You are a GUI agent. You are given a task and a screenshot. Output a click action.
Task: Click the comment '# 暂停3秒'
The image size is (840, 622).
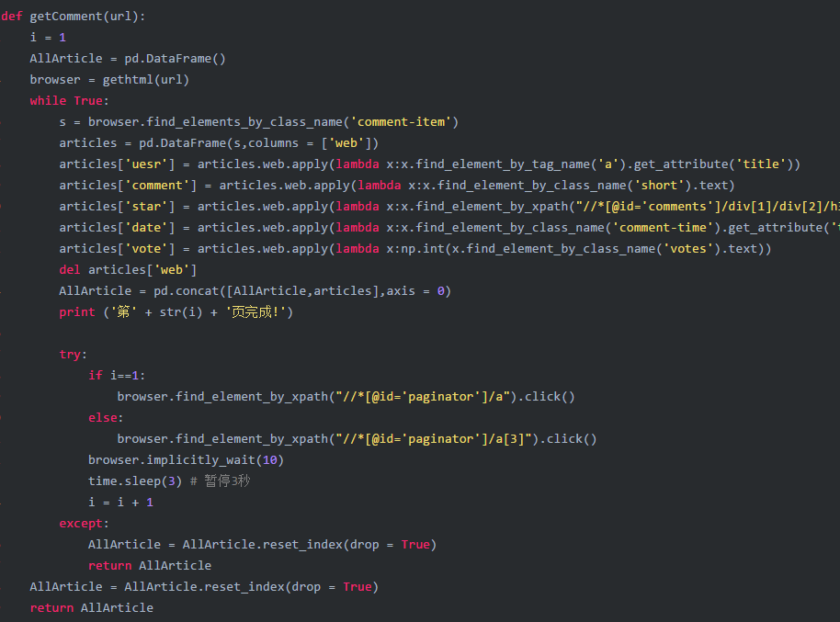[221, 481]
